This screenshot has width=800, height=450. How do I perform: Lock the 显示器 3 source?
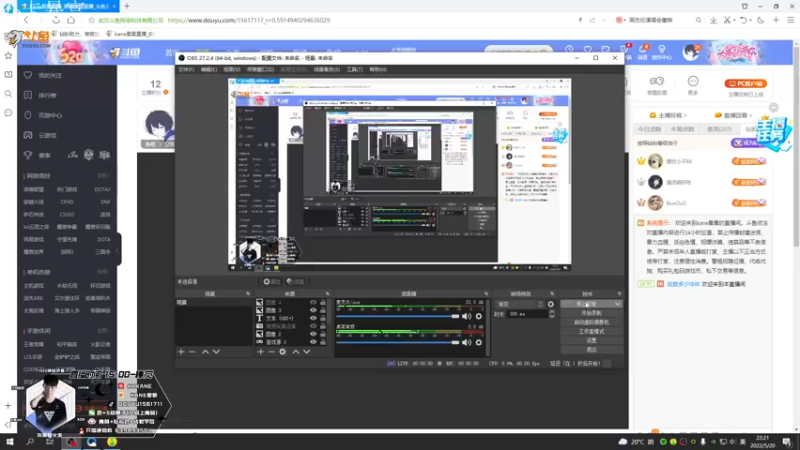pyautogui.click(x=322, y=342)
